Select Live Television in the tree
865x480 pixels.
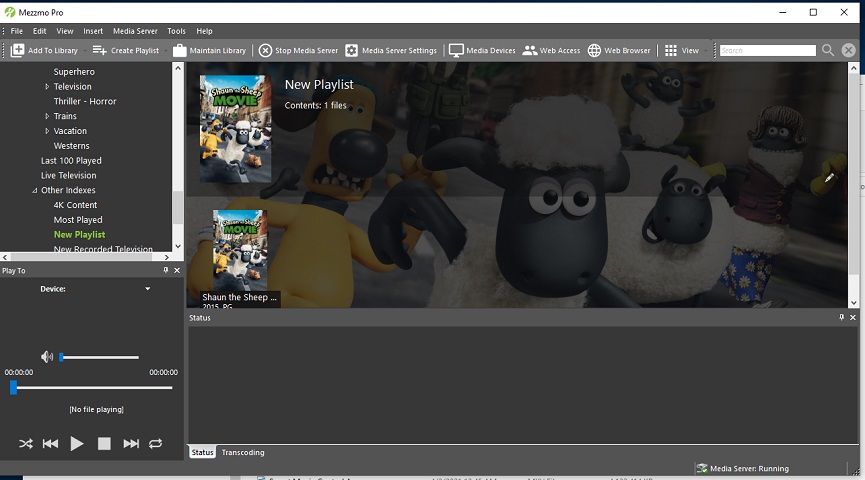(68, 175)
